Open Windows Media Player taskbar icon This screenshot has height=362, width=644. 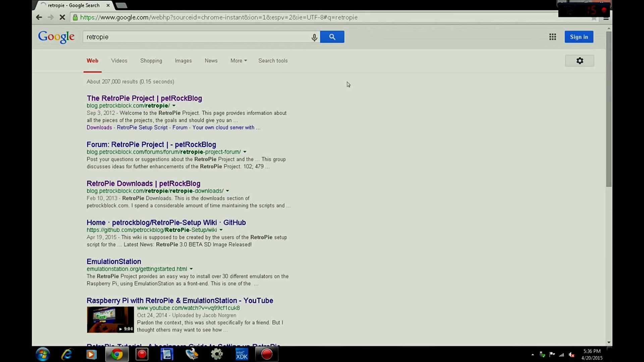coord(91,354)
